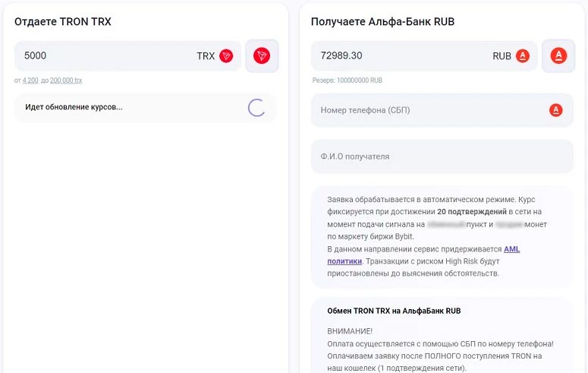Click the Alfa-Bank logo next to RUB
Image resolution: width=588 pixels, height=373 pixels.
[522, 55]
